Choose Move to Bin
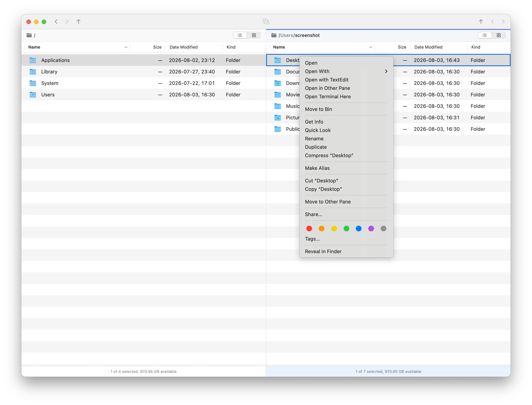Image resolution: width=532 pixels, height=405 pixels. click(x=346, y=109)
